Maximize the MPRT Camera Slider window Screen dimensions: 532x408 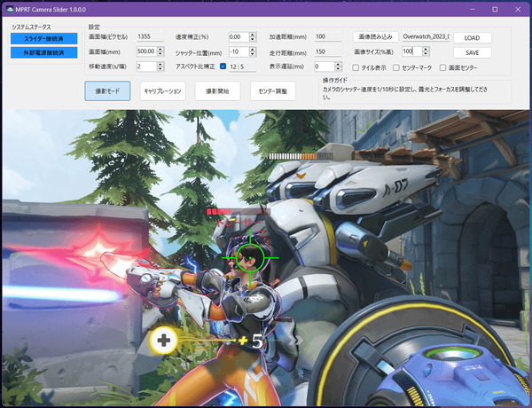pos(495,10)
